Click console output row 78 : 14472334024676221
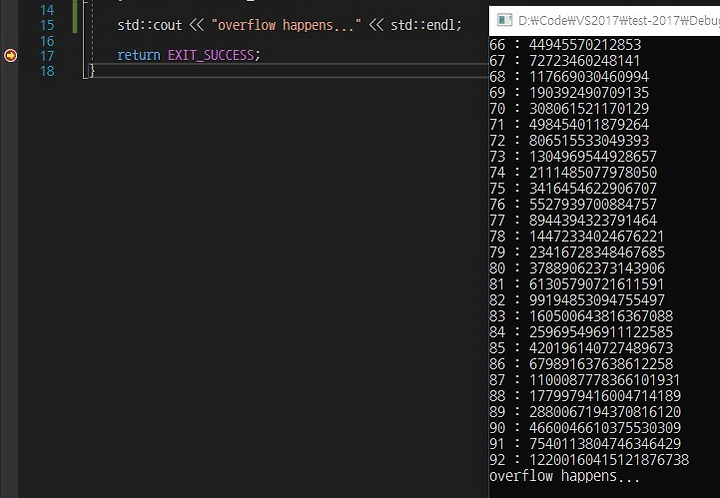 click(577, 236)
